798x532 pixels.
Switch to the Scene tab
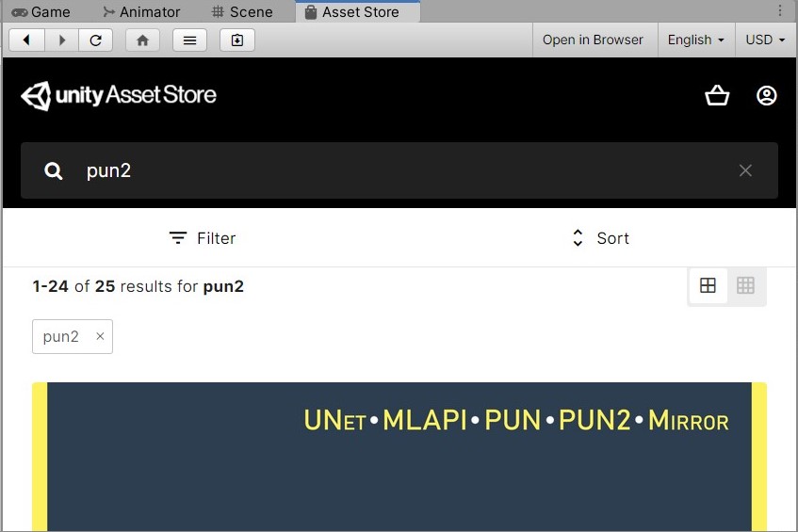pyautogui.click(x=242, y=11)
